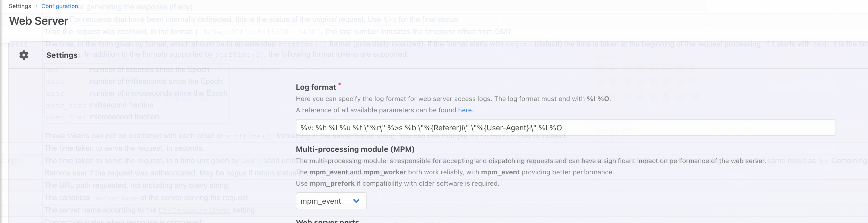Open the mpm_event MPM dropdown
868x223 pixels.
[x=330, y=201]
